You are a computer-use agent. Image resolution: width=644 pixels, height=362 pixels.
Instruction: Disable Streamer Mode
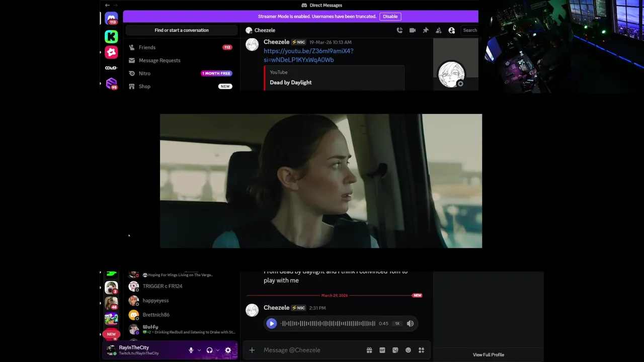[x=390, y=17]
